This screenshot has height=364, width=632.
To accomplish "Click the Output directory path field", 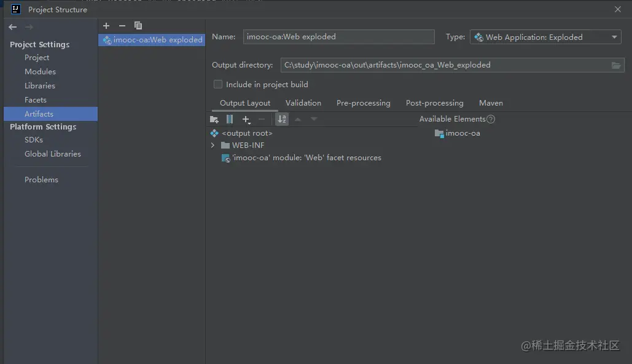I will click(446, 65).
